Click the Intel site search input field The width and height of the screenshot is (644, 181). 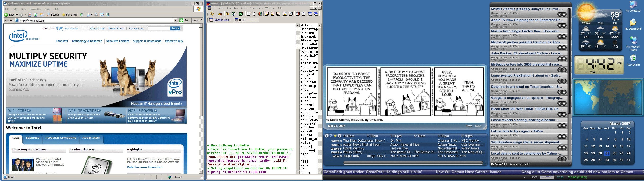[x=159, y=28]
